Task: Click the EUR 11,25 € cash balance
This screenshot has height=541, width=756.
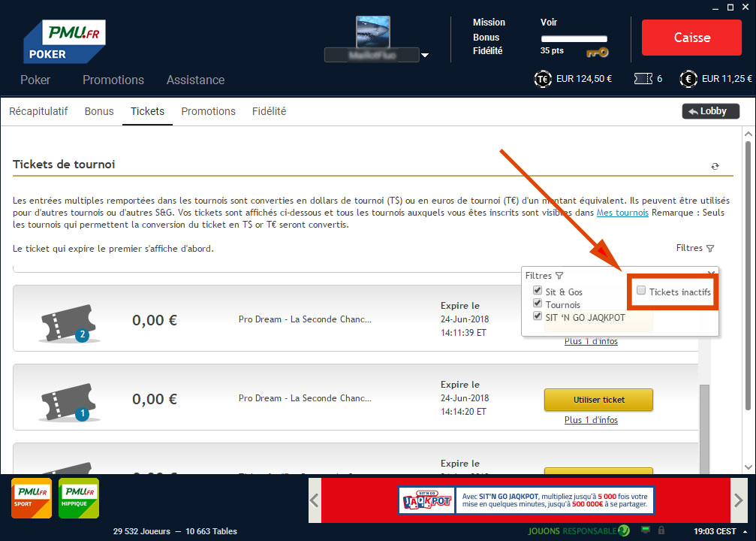Action: 726,79
